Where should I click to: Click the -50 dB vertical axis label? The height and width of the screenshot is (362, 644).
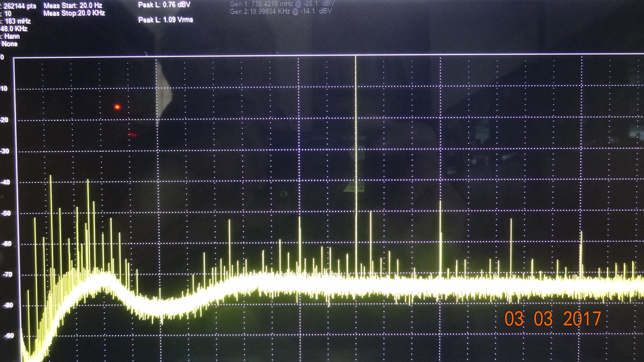6,213
